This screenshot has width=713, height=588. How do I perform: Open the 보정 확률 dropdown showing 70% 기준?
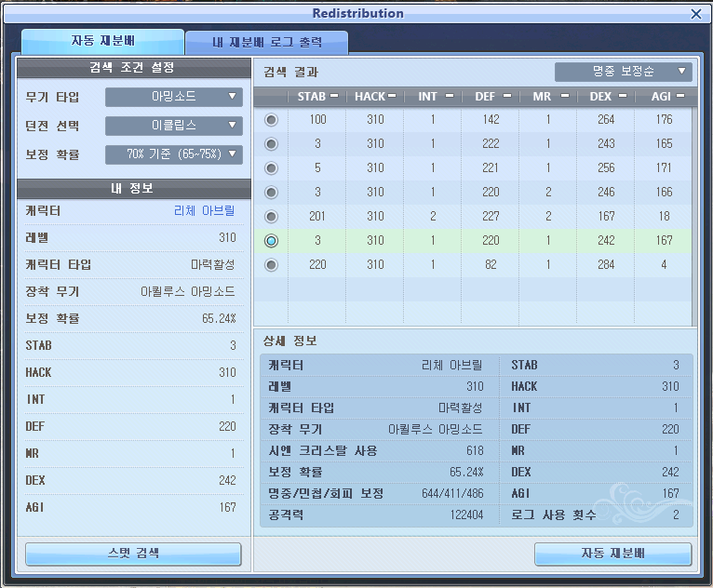click(174, 154)
